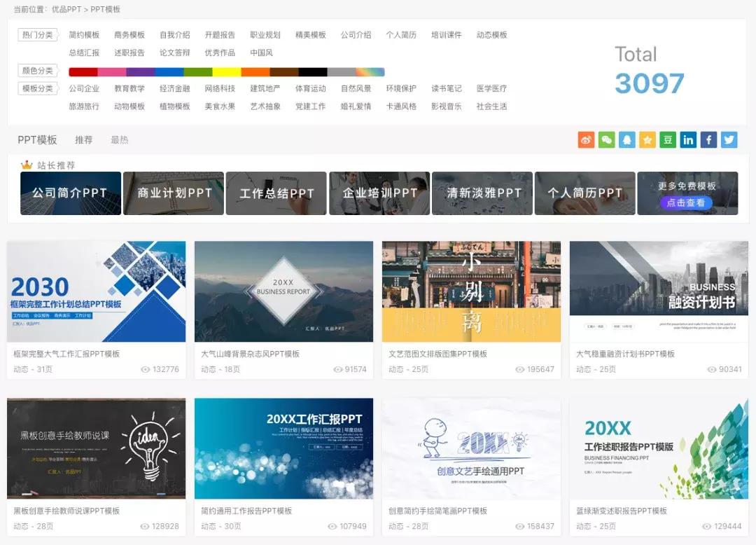Share the page via the Weibo icon

[x=587, y=139]
